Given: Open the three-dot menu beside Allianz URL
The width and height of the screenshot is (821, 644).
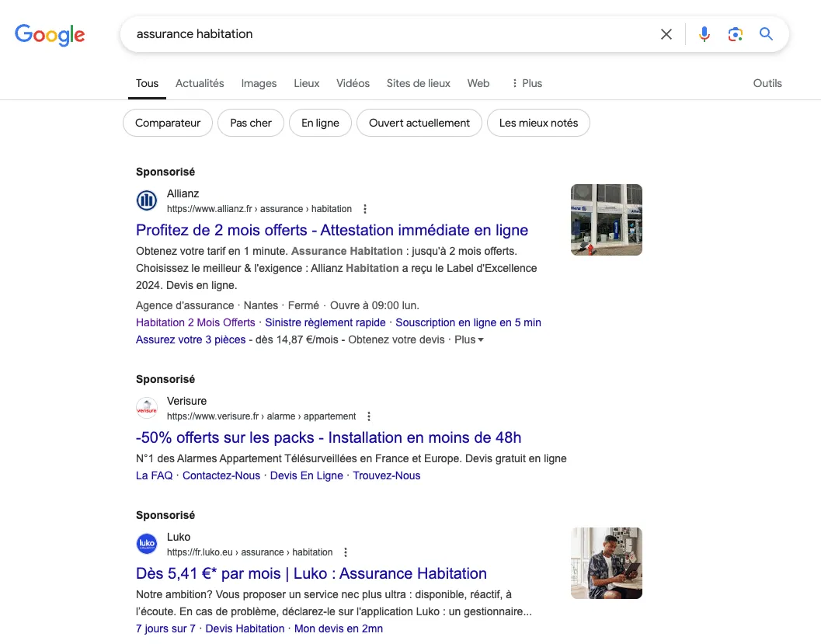Looking at the screenshot, I should (x=365, y=209).
